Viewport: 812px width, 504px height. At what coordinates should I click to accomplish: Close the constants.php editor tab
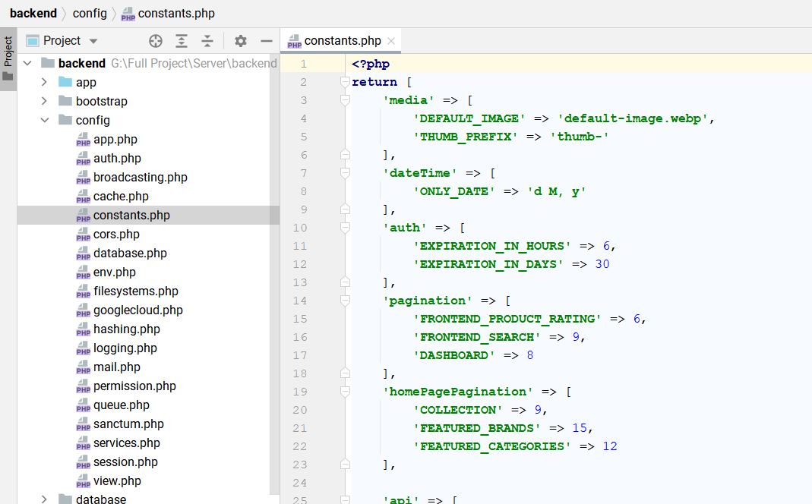(x=391, y=41)
